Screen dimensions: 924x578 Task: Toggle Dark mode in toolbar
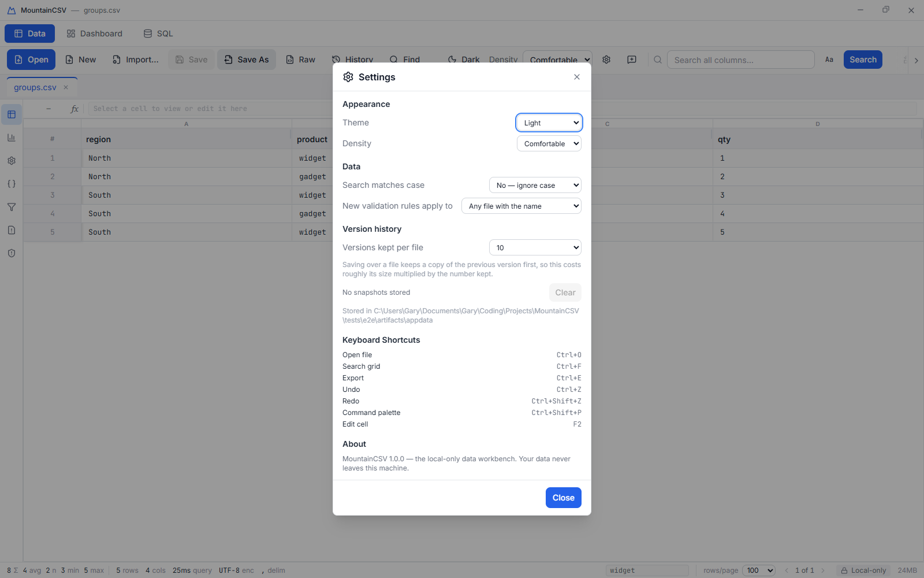[464, 60]
